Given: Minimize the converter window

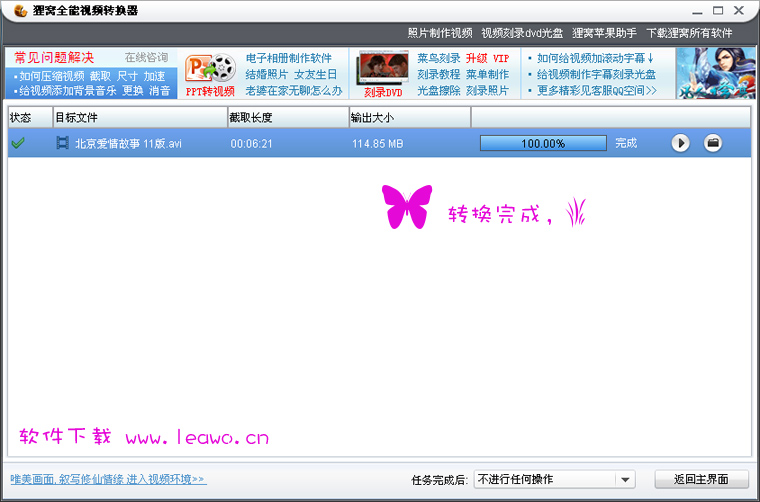Looking at the screenshot, I should click(x=697, y=11).
